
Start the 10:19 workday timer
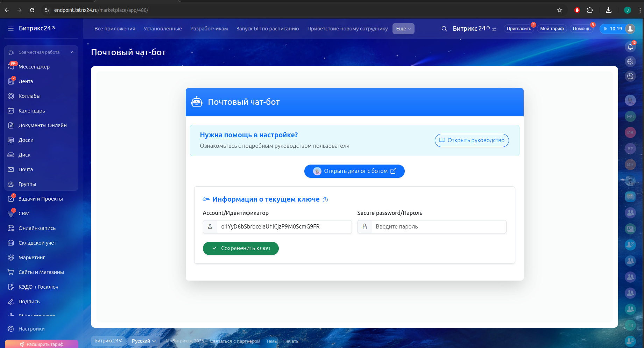coord(612,29)
